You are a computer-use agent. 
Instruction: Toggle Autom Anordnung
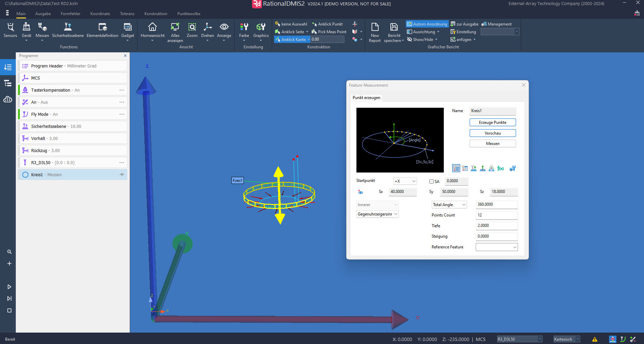pos(427,24)
